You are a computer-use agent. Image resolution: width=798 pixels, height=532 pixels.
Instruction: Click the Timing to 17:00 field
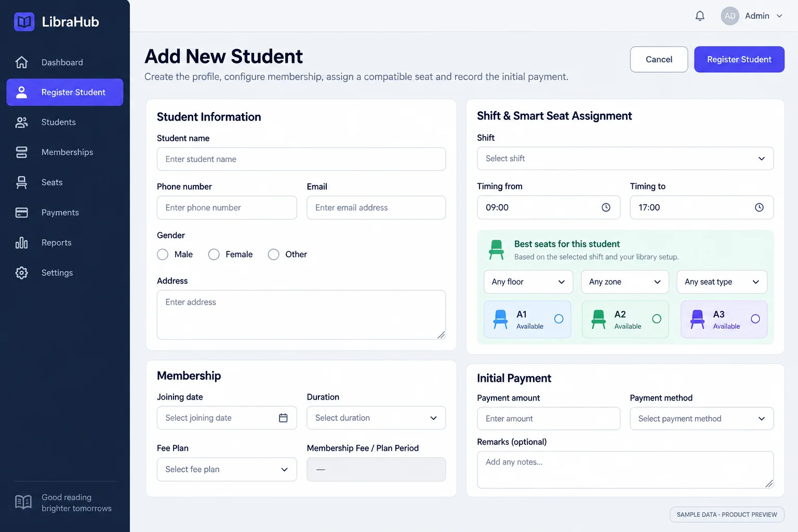click(x=701, y=207)
